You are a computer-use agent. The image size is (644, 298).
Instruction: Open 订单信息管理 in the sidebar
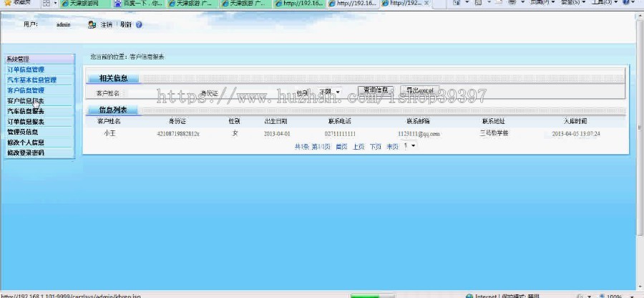coord(26,69)
